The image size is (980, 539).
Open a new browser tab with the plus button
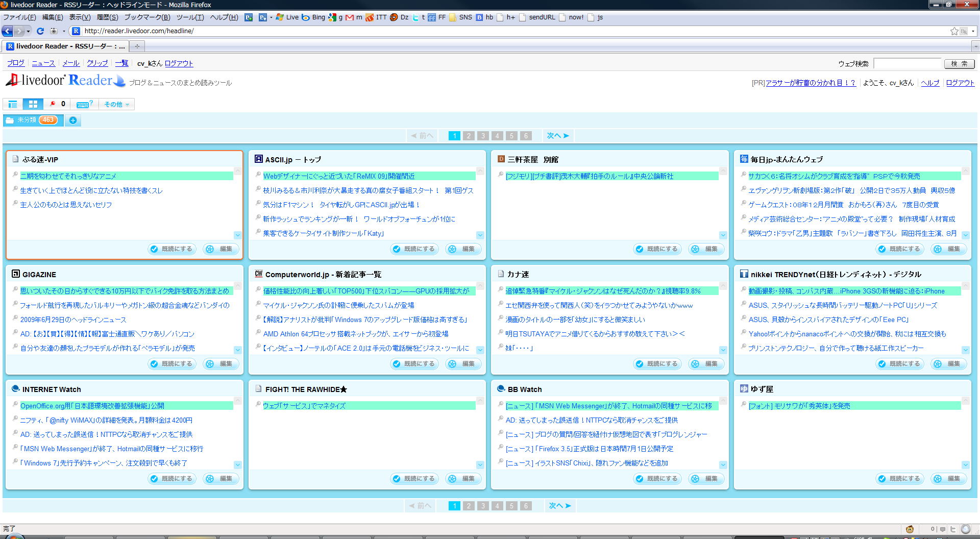tap(137, 46)
